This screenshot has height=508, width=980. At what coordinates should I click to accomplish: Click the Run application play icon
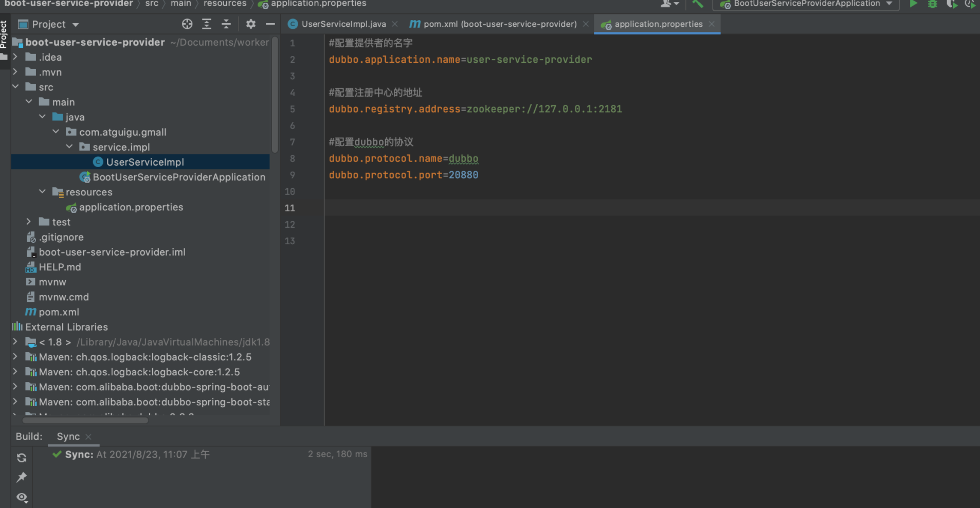pos(913,4)
